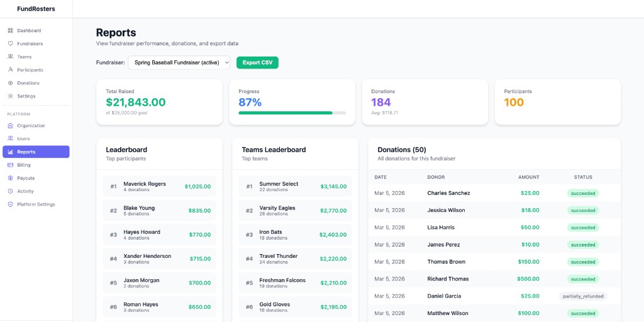The height and width of the screenshot is (322, 644).
Task: Open the Organization menu item
Action: (31, 126)
